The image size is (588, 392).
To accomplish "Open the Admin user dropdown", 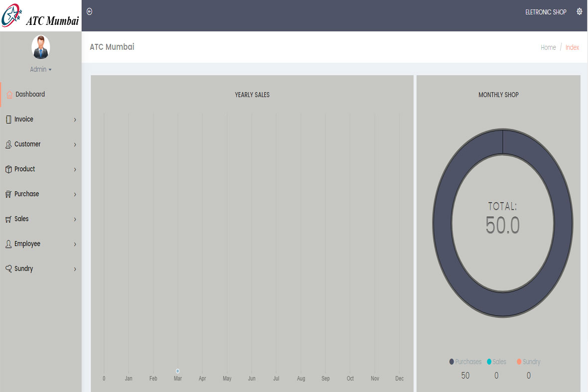I will click(x=41, y=69).
